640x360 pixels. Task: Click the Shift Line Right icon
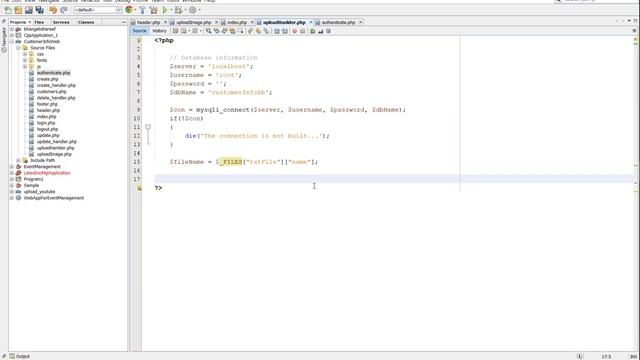click(284, 31)
